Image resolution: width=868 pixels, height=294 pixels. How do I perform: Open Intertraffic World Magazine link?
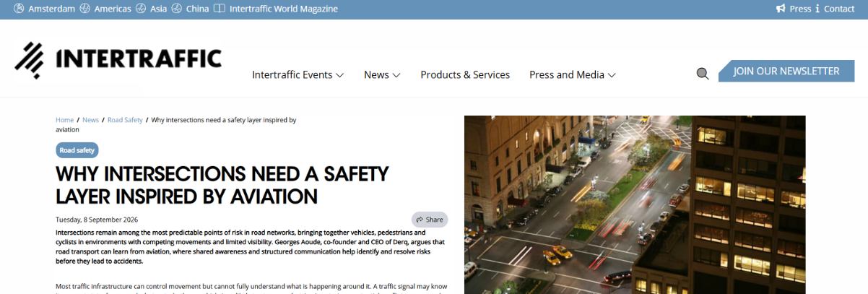tap(284, 9)
